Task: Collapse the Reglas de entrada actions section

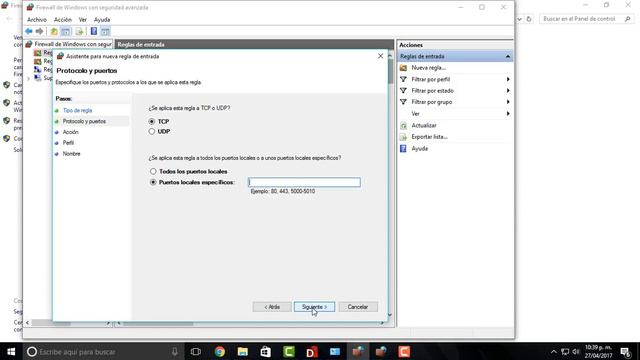Action: point(508,56)
